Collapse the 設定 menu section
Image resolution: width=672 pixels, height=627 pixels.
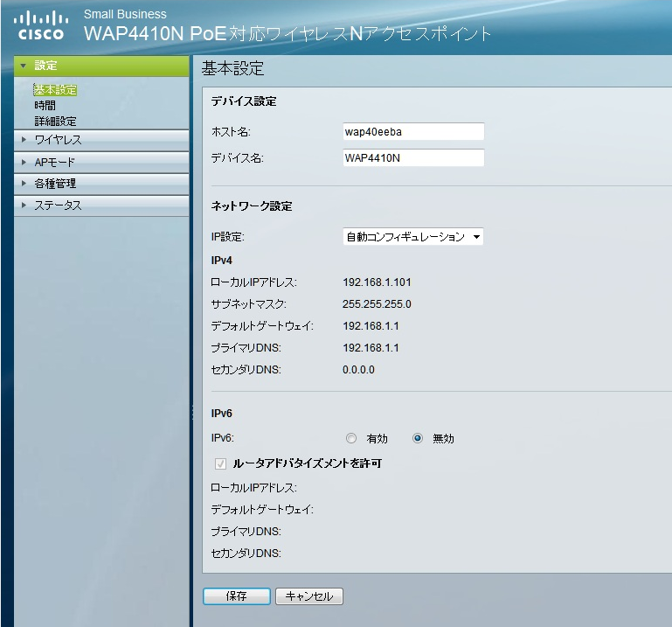101,66
